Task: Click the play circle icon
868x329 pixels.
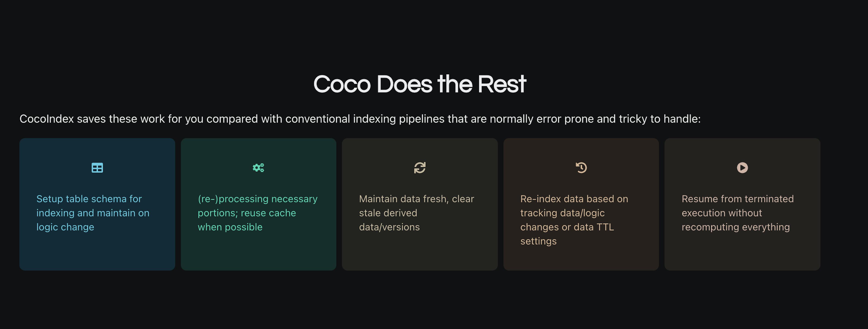Action: click(742, 168)
